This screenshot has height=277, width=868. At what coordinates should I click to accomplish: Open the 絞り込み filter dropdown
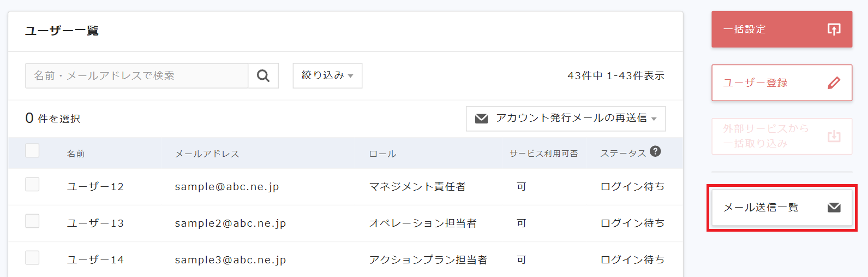(327, 75)
